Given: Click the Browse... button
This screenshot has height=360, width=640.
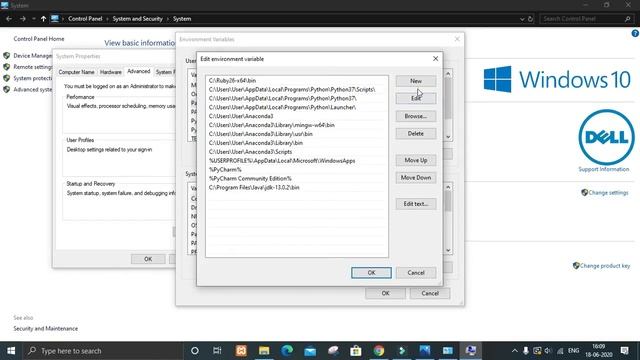Looking at the screenshot, I should (x=416, y=116).
